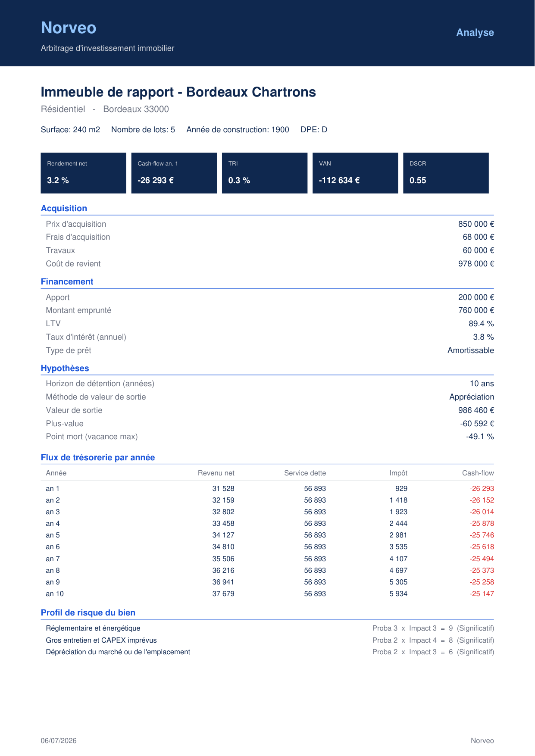
Task: Click the Norveo footer label
Action: tap(482, 741)
